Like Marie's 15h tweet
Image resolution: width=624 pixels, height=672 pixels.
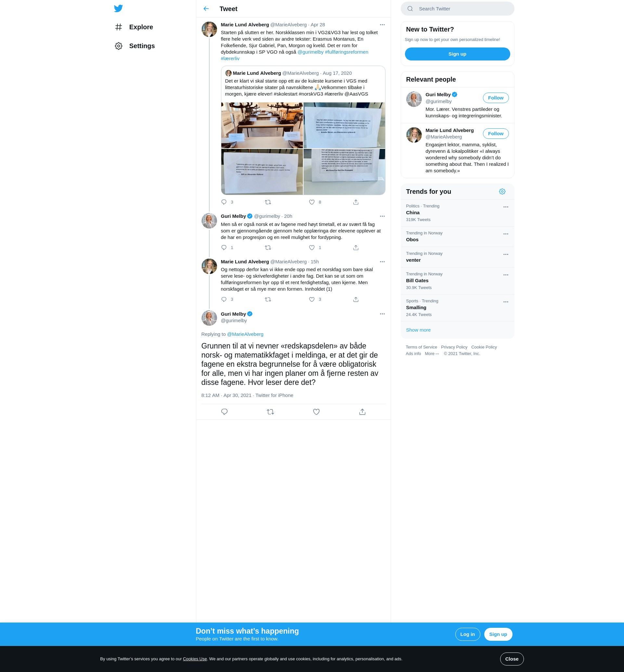coord(312,299)
